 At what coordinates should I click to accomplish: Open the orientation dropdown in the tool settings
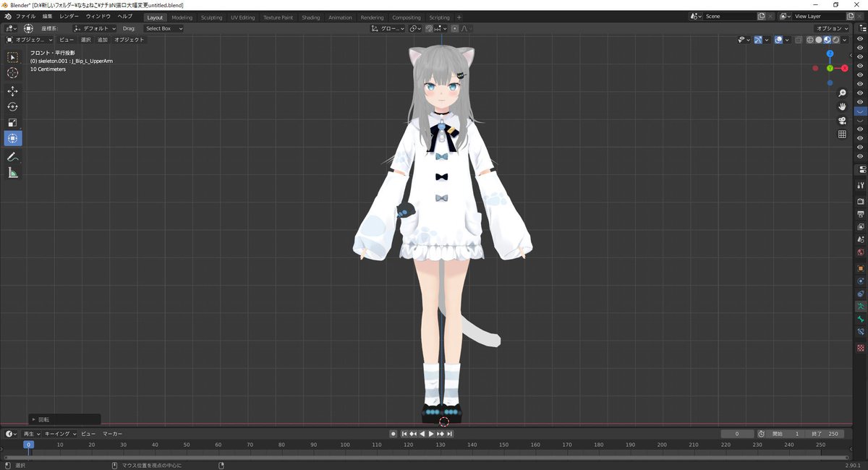click(95, 28)
